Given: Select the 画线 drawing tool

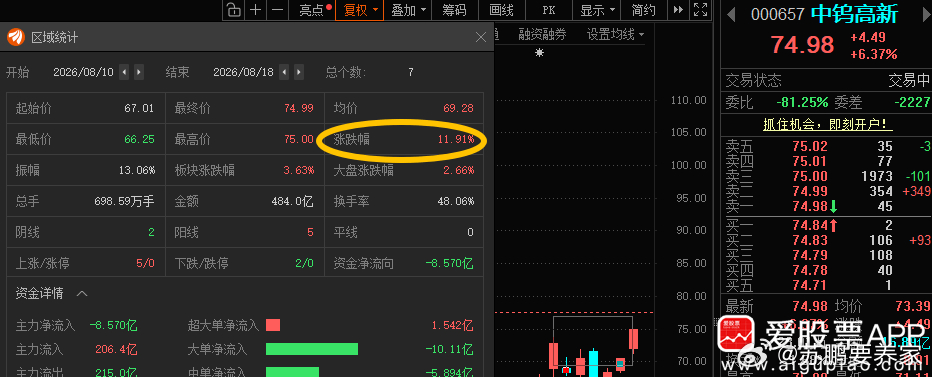Looking at the screenshot, I should [501, 10].
